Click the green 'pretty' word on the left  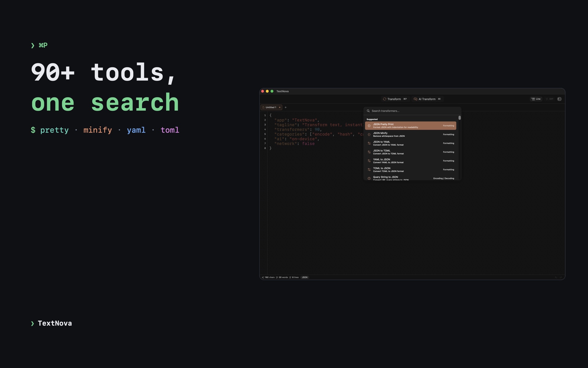(55, 130)
